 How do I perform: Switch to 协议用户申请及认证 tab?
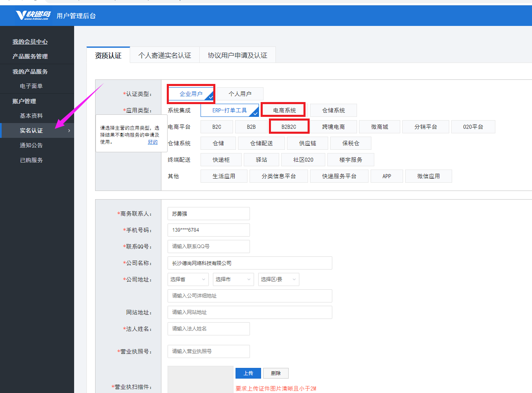tap(238, 55)
